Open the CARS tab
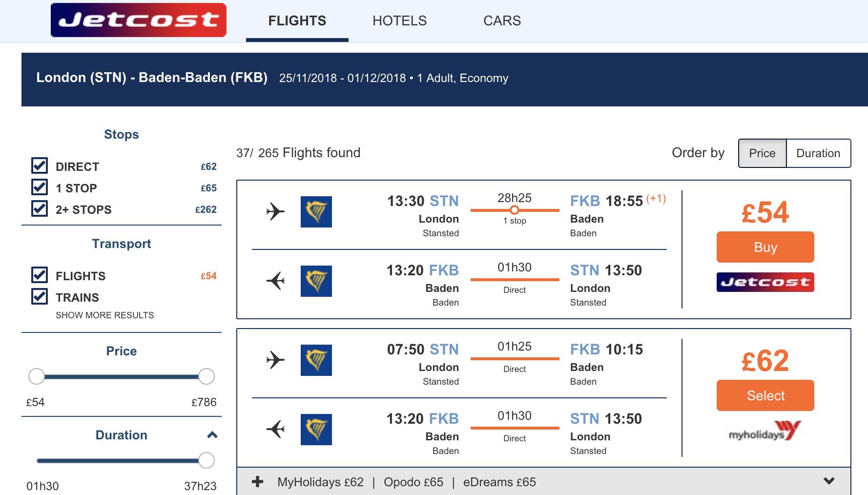 502,21
